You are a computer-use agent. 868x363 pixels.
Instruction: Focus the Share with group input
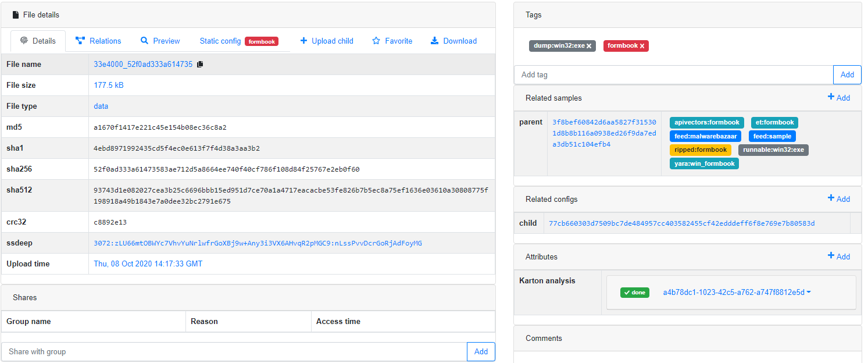pyautogui.click(x=234, y=351)
